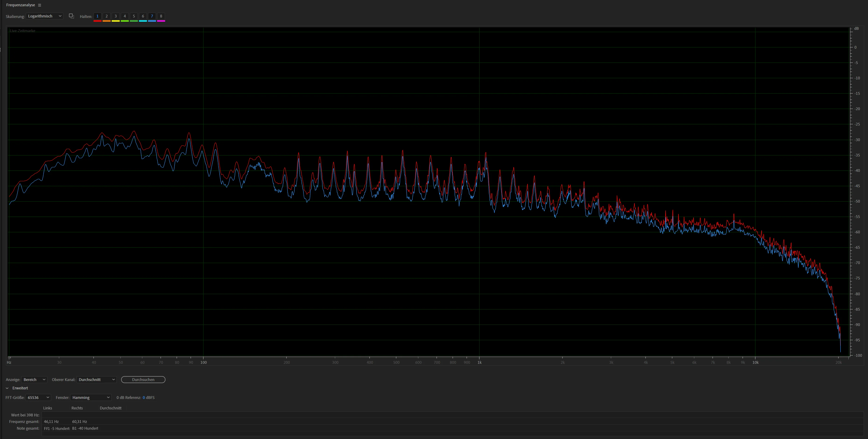Click the Wert bei 398 Hz label
The width and height of the screenshot is (868, 439).
(x=25, y=415)
